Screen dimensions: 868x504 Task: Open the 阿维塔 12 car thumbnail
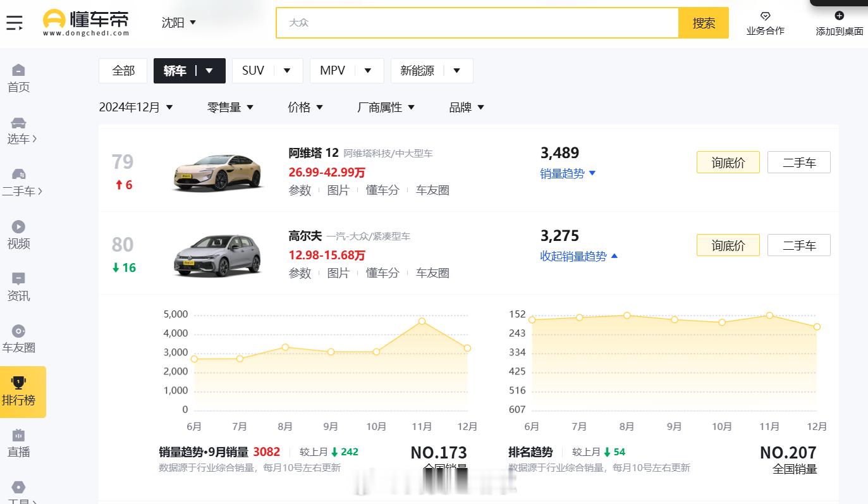click(x=218, y=171)
